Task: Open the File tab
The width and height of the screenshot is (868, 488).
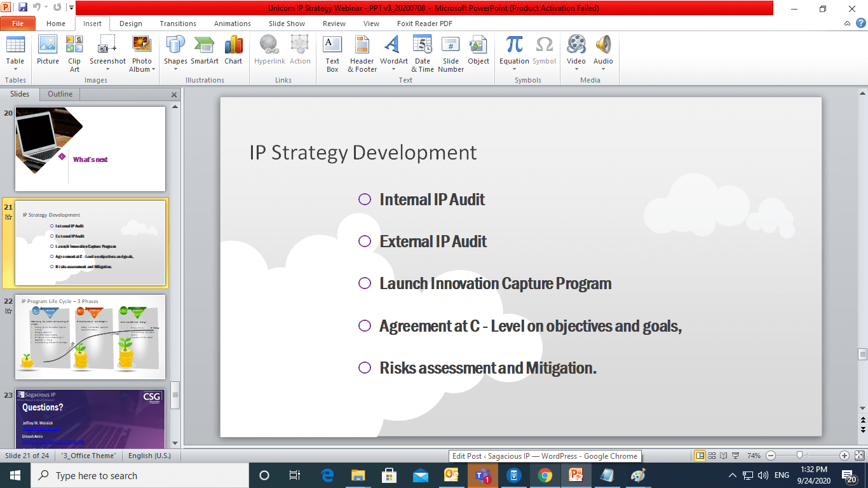Action: click(x=18, y=24)
